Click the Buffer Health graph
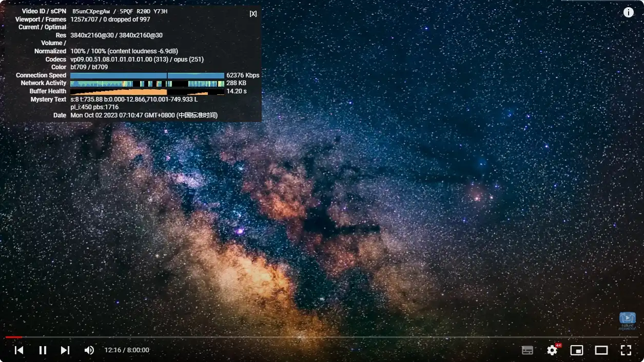Screen dimensions: 644x362 (x=147, y=91)
